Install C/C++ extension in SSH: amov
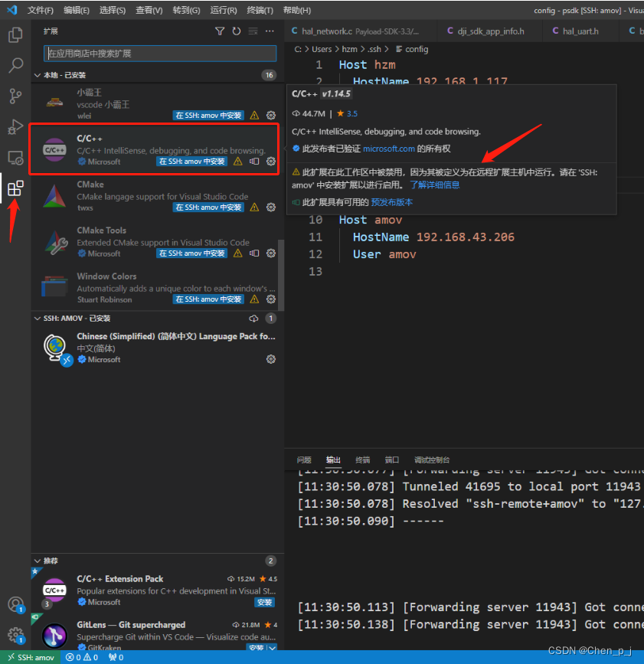644x664 pixels. [191, 162]
